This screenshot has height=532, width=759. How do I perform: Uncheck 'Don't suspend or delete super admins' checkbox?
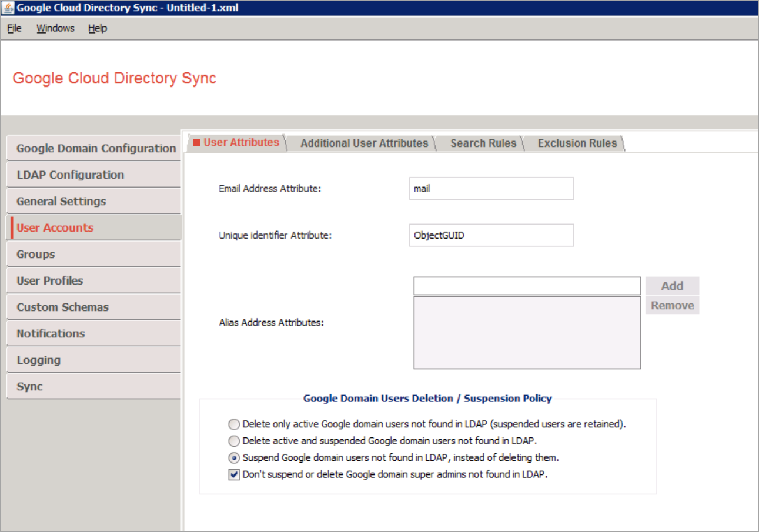tap(234, 475)
